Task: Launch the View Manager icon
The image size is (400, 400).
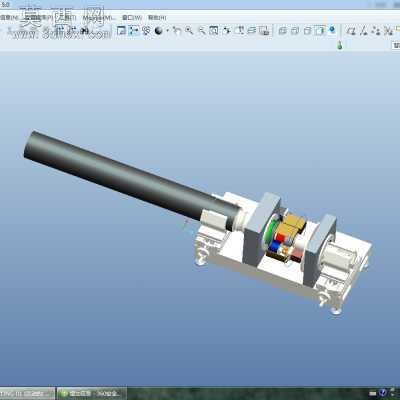Action: click(x=264, y=31)
